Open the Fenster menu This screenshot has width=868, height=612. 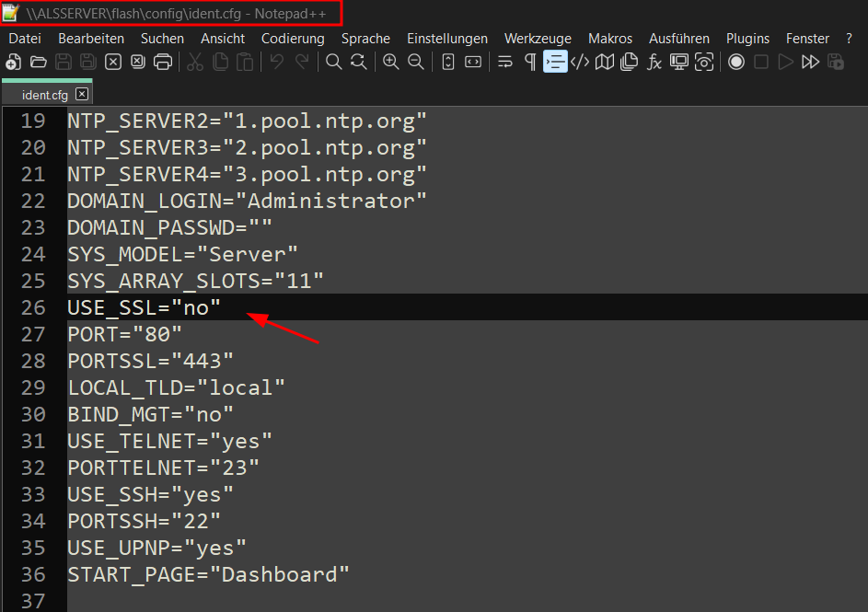807,39
